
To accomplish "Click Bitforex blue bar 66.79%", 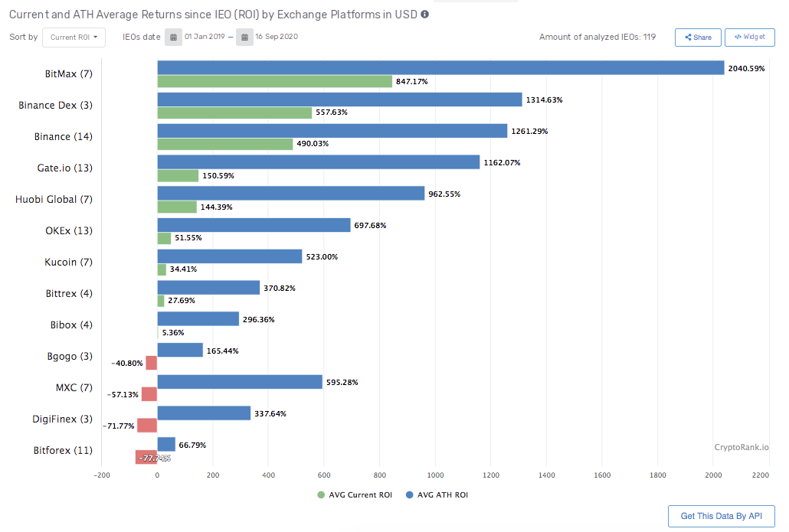I will [166, 445].
